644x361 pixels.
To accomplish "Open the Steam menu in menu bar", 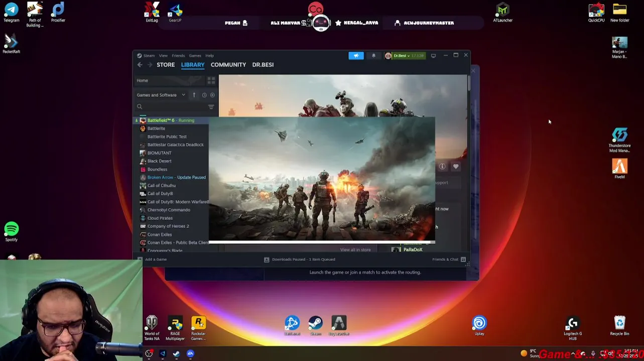I will (x=149, y=56).
